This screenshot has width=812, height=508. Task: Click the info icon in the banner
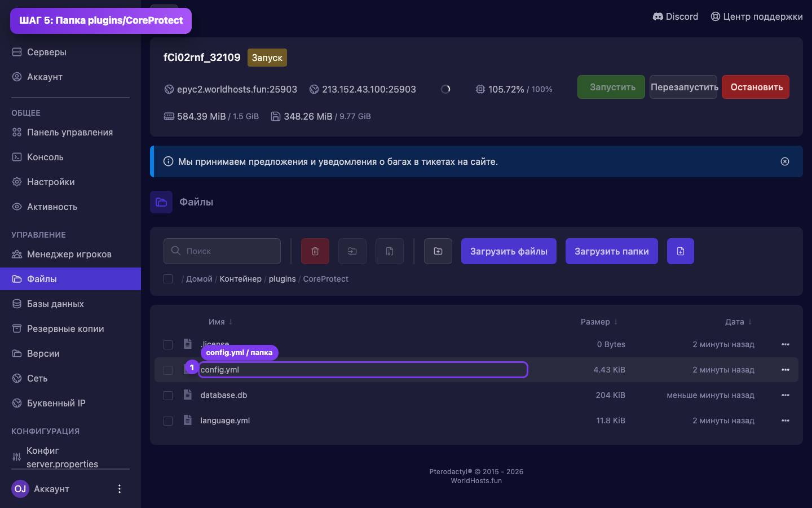point(168,161)
